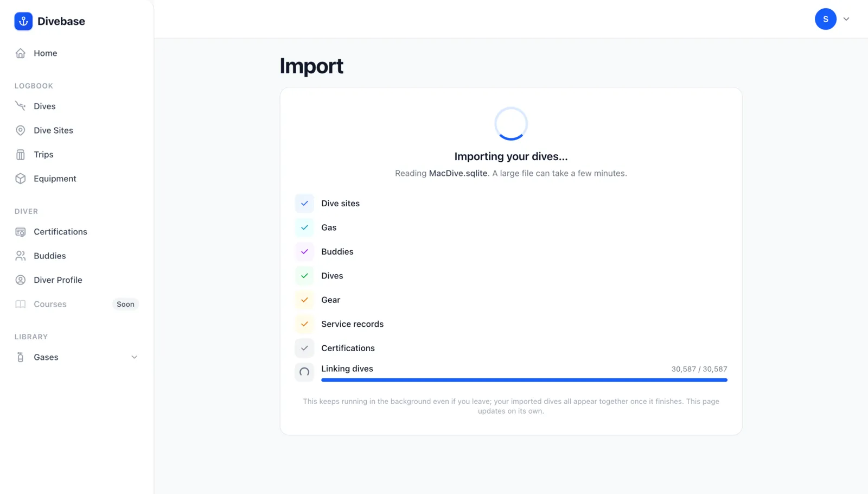Click the Soon badge next to Courses
This screenshot has height=494, width=868.
pyautogui.click(x=125, y=304)
